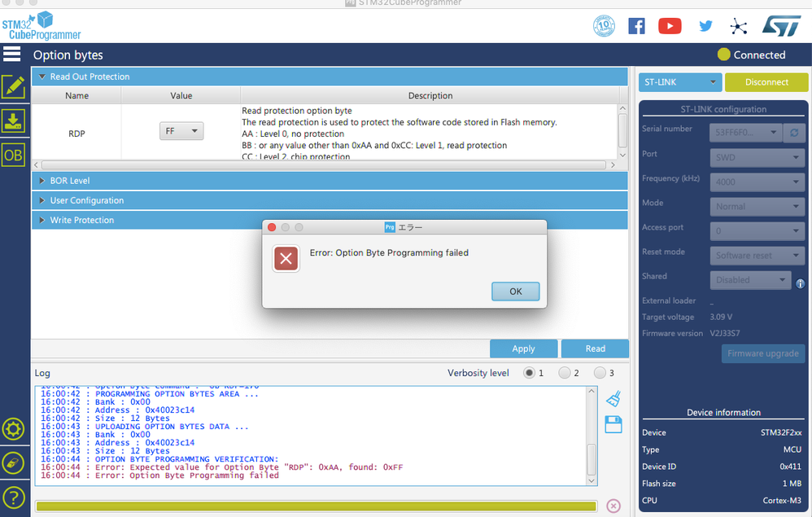Click the Firmware version V2J33S7 value
Screen dimensions: 812x517
point(724,333)
